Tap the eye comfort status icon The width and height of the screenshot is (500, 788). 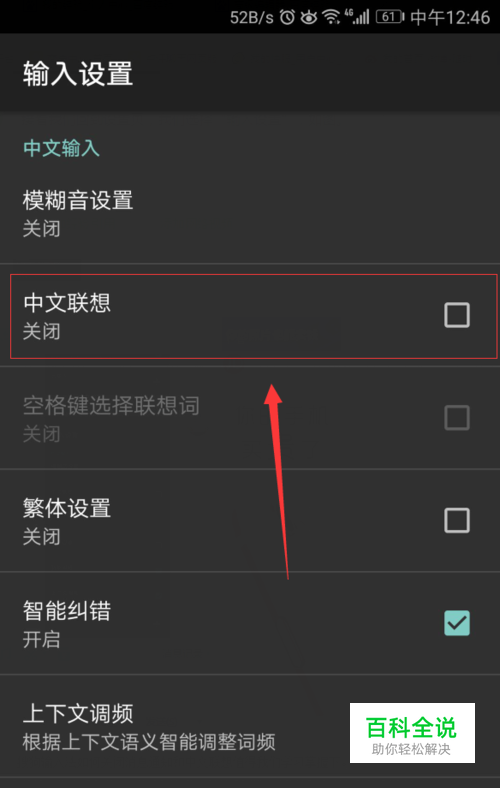[309, 18]
